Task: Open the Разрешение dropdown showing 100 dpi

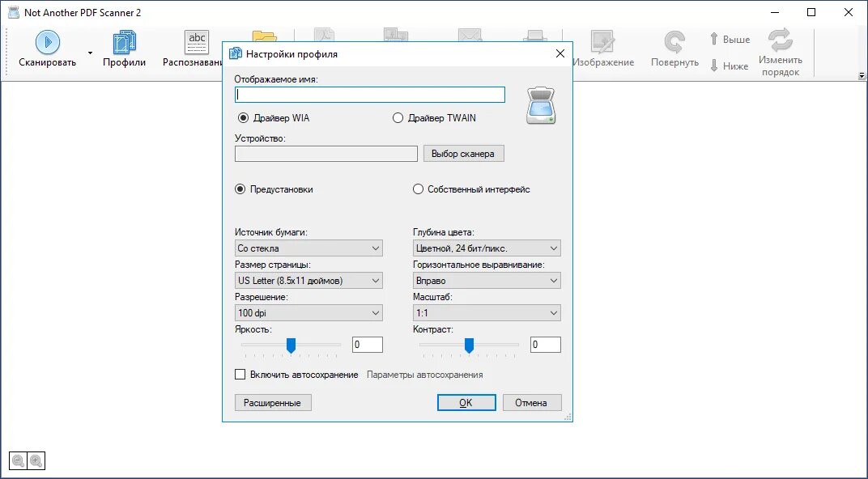Action: click(308, 313)
